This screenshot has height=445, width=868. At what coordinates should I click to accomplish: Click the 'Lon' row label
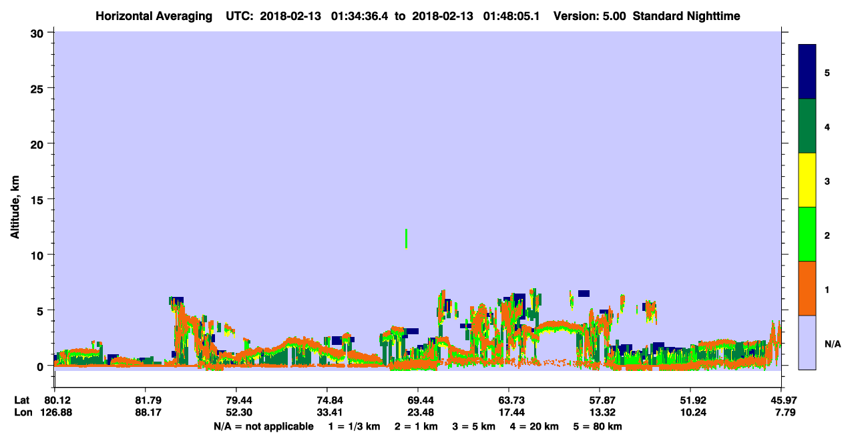coord(23,412)
